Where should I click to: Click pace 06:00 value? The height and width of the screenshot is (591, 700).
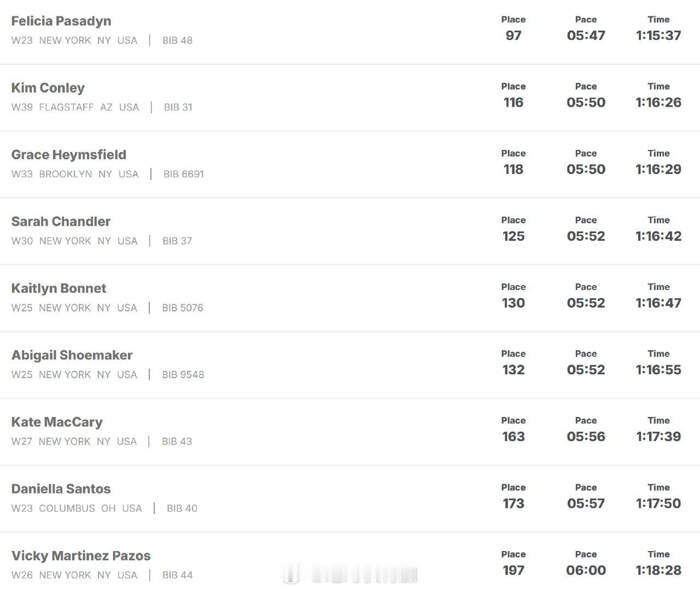[586, 570]
